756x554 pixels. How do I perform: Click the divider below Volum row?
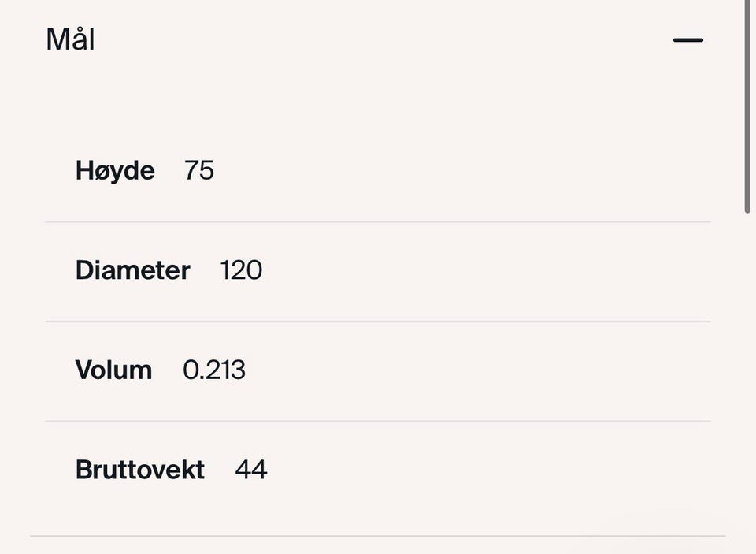[x=378, y=422]
